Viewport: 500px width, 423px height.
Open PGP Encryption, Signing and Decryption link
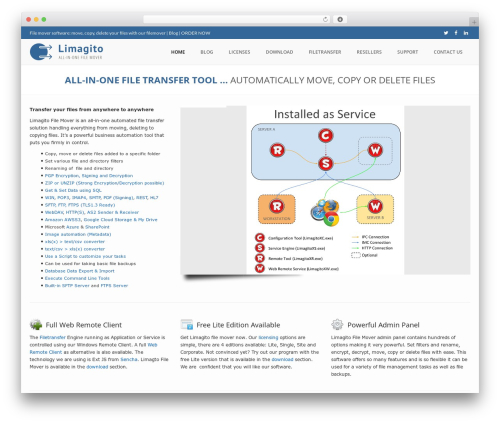click(x=89, y=176)
